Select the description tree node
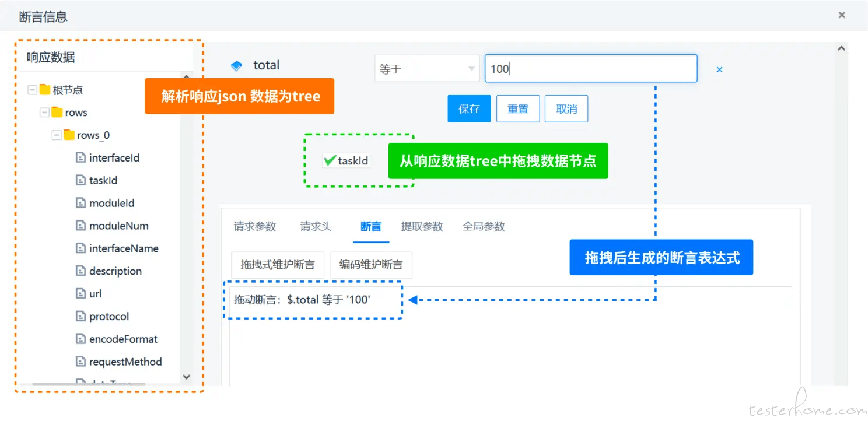Screen dimensions: 868x428 116,271
